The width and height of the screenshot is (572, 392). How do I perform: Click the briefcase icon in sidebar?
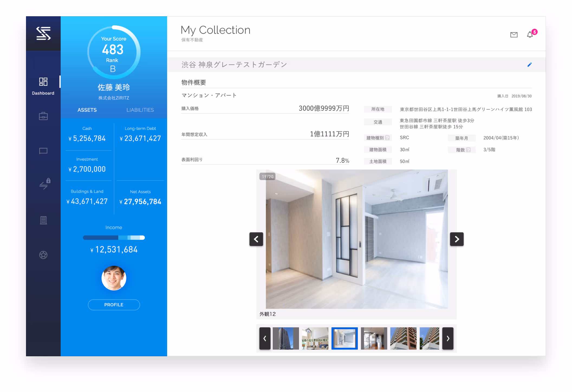click(x=43, y=116)
